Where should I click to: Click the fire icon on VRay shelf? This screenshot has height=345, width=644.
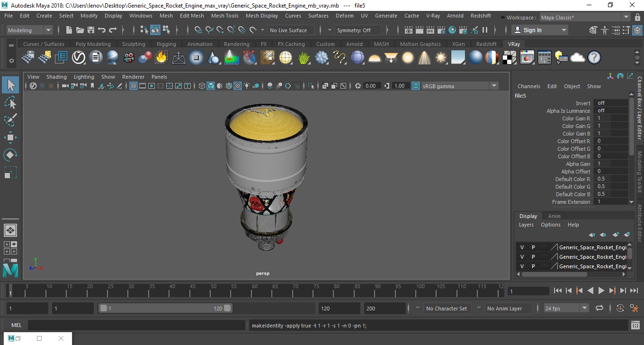[161, 58]
